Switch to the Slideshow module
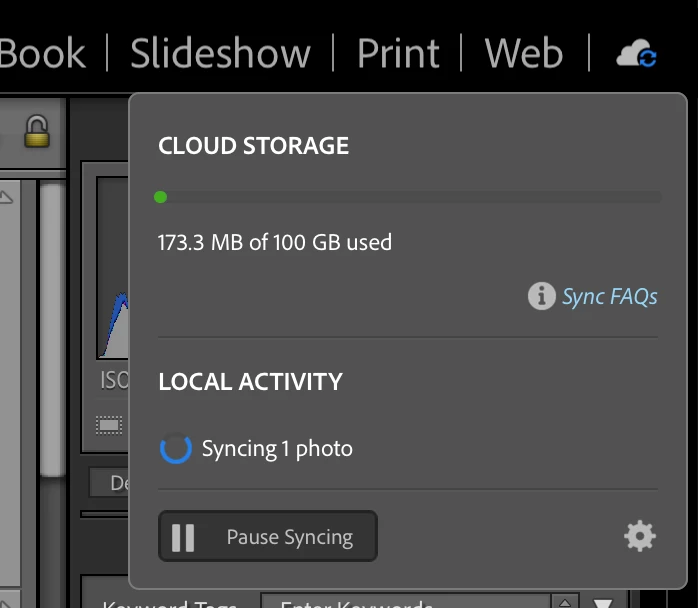Screen dimensions: 698x608 (x=220, y=53)
